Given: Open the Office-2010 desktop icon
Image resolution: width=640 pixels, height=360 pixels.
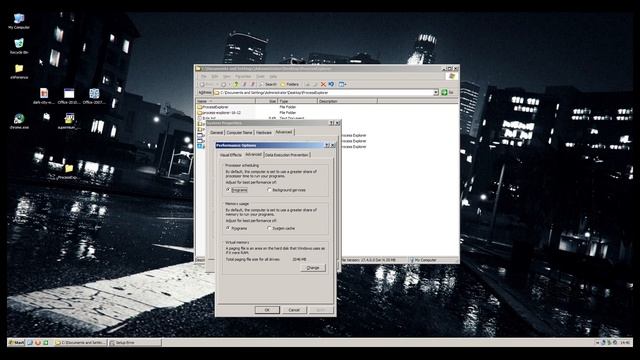Looking at the screenshot, I should coord(69,96).
